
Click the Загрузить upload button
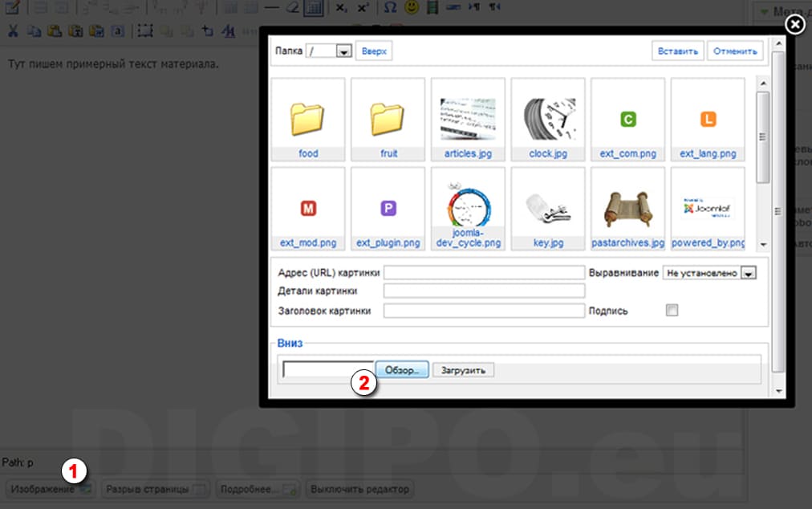click(x=463, y=370)
